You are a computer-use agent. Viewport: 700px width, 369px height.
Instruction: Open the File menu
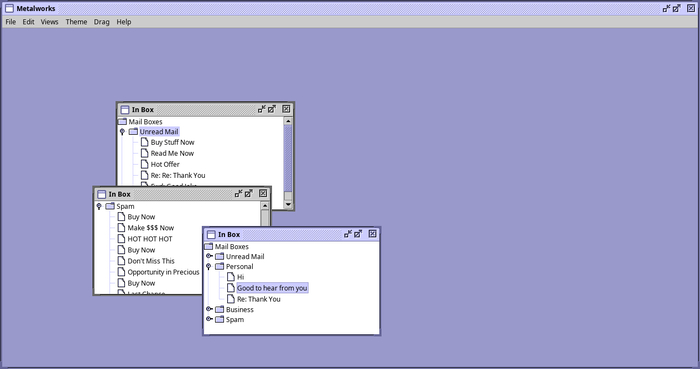pyautogui.click(x=11, y=22)
